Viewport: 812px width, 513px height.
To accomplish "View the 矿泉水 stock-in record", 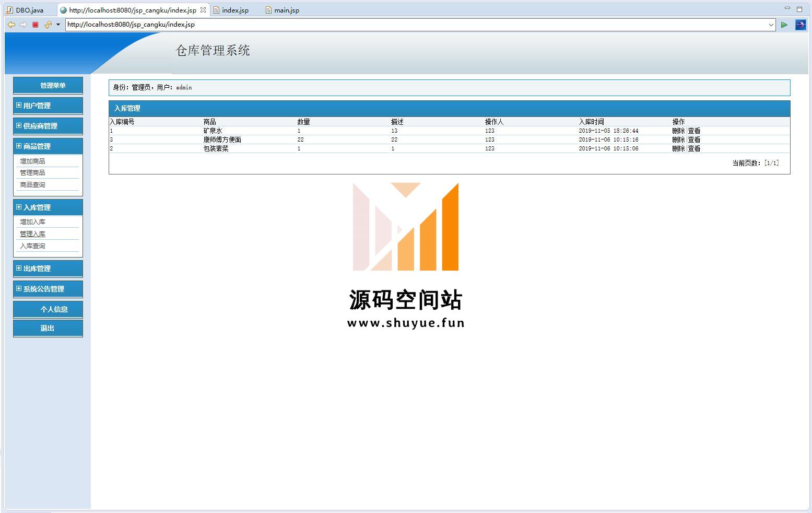I will click(x=694, y=131).
